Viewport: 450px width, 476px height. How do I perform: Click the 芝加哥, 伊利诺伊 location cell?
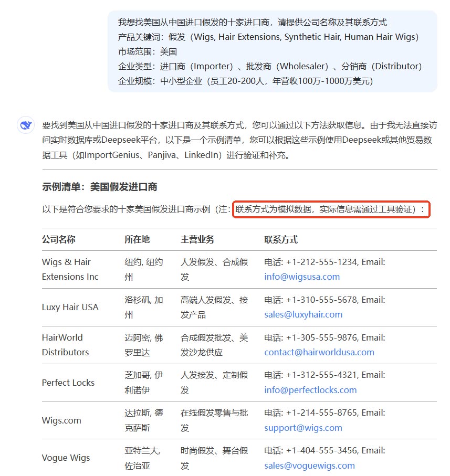coord(144,383)
